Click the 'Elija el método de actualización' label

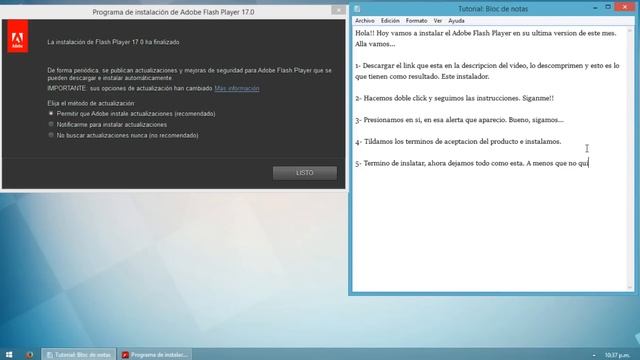coord(91,103)
